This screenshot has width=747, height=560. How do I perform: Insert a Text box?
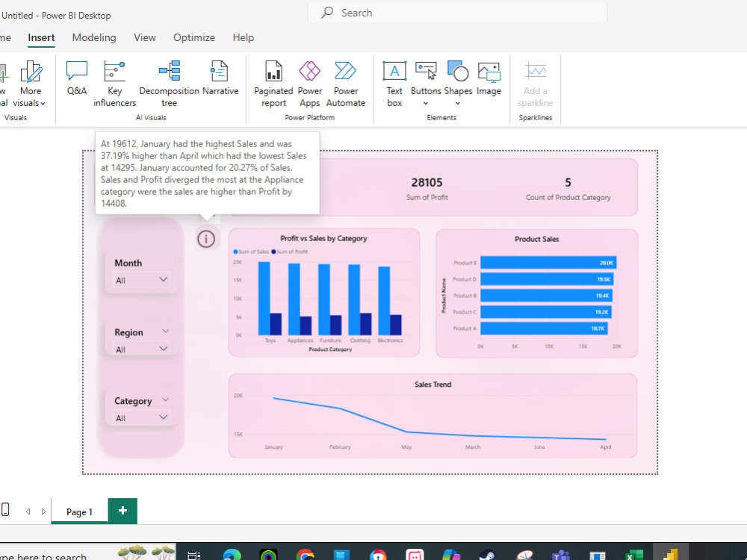pos(394,84)
